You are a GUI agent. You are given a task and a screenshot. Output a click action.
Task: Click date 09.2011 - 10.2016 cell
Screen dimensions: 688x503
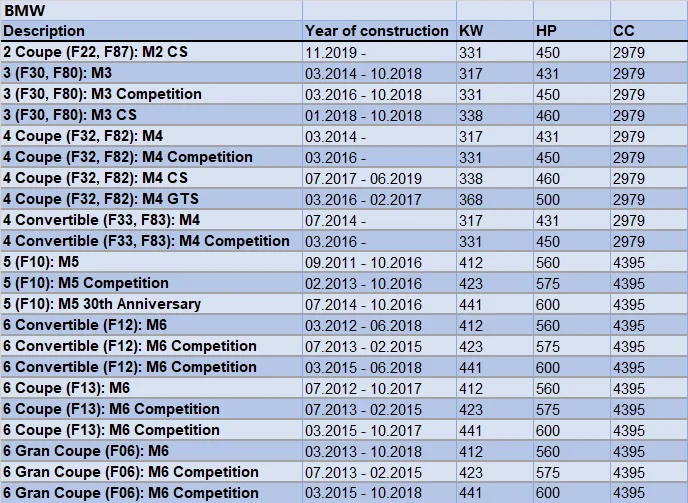[x=379, y=262]
